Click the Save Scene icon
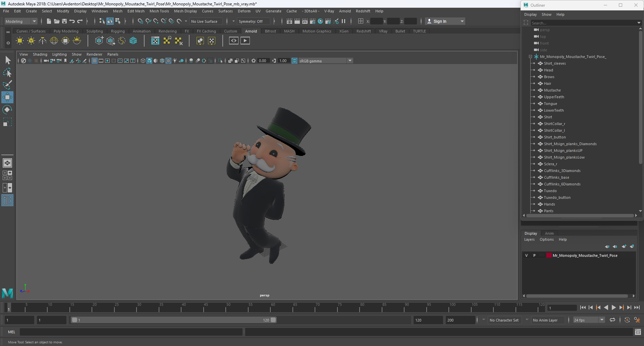 coord(64,21)
